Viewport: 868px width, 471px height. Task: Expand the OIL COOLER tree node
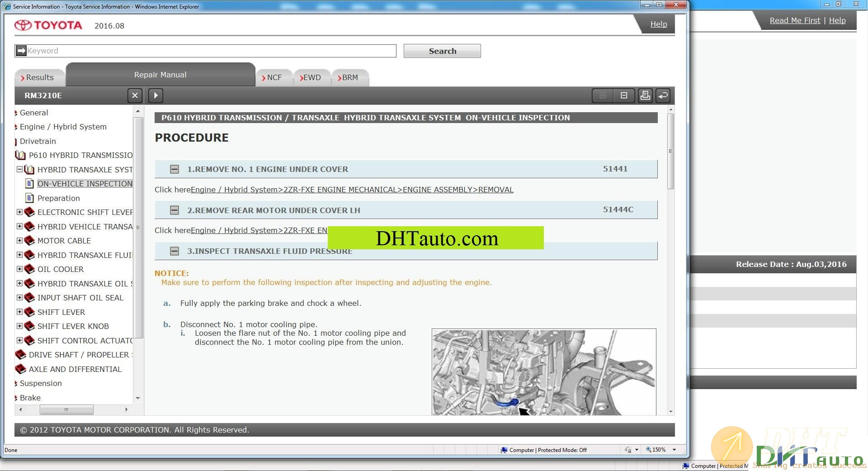tap(19, 269)
